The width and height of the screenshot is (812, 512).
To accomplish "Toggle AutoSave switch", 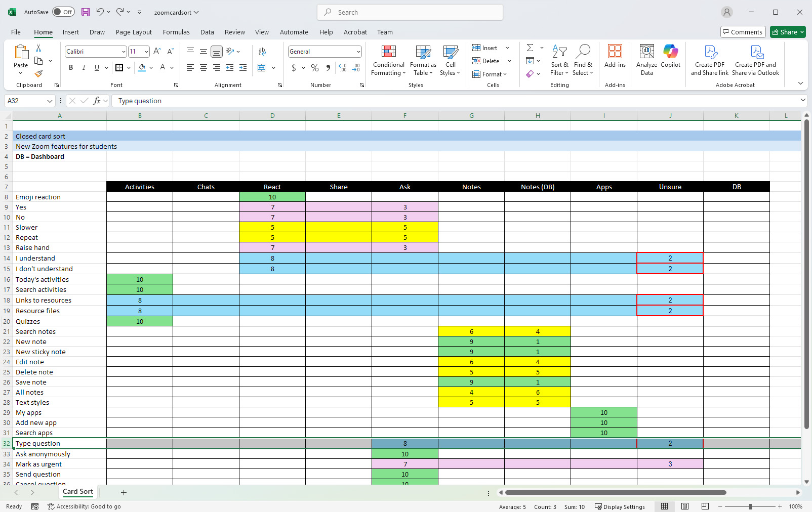I will click(63, 12).
